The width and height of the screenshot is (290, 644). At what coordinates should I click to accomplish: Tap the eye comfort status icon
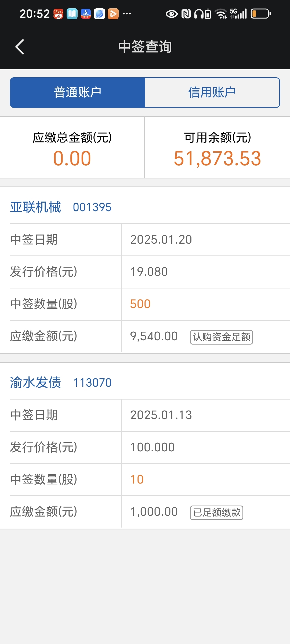click(172, 14)
